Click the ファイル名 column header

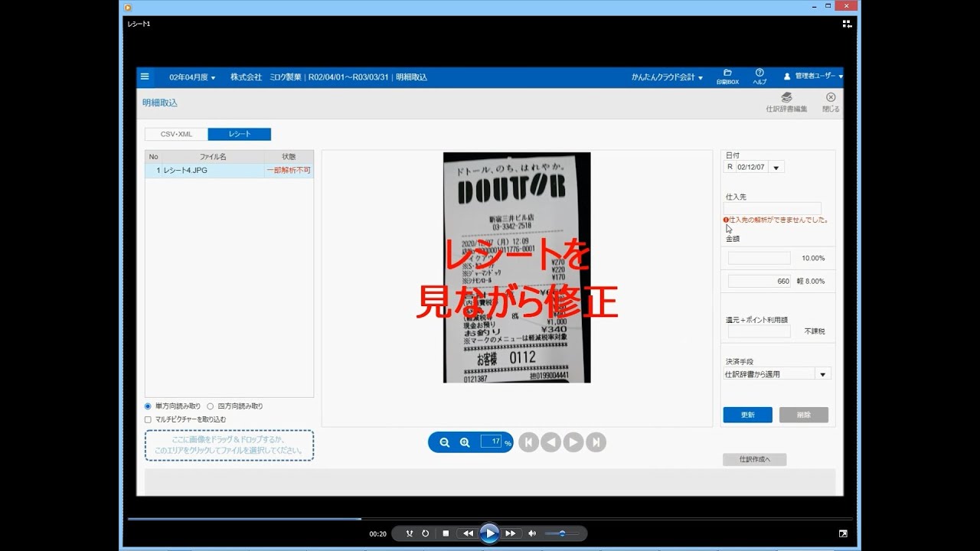click(213, 157)
